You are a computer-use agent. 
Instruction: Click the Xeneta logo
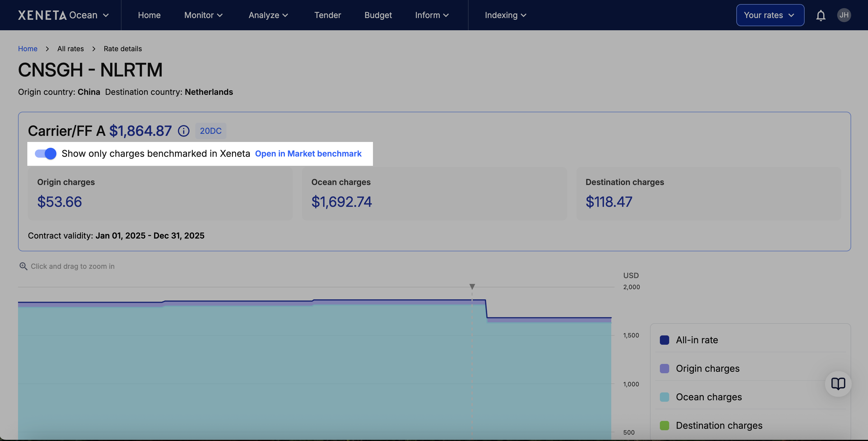42,15
